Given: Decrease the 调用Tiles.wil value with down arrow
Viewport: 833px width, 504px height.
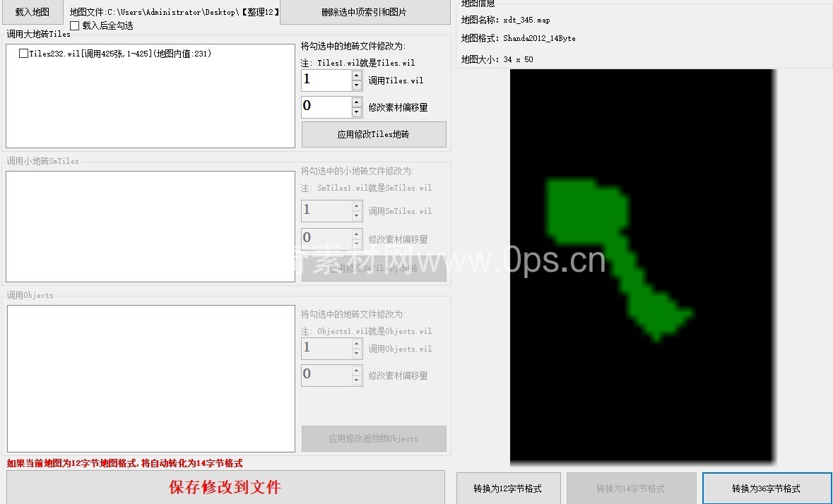Looking at the screenshot, I should (x=356, y=85).
